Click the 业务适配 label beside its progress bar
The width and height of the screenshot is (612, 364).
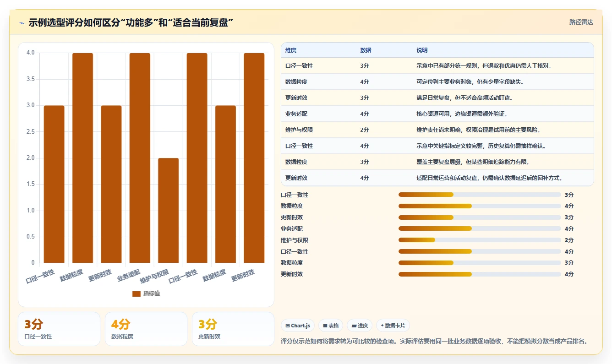tap(292, 229)
